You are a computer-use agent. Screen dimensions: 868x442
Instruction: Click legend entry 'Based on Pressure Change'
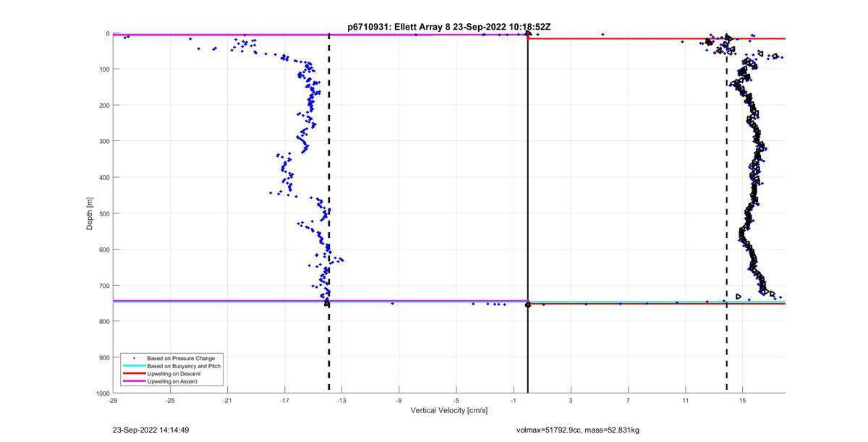pos(181,358)
